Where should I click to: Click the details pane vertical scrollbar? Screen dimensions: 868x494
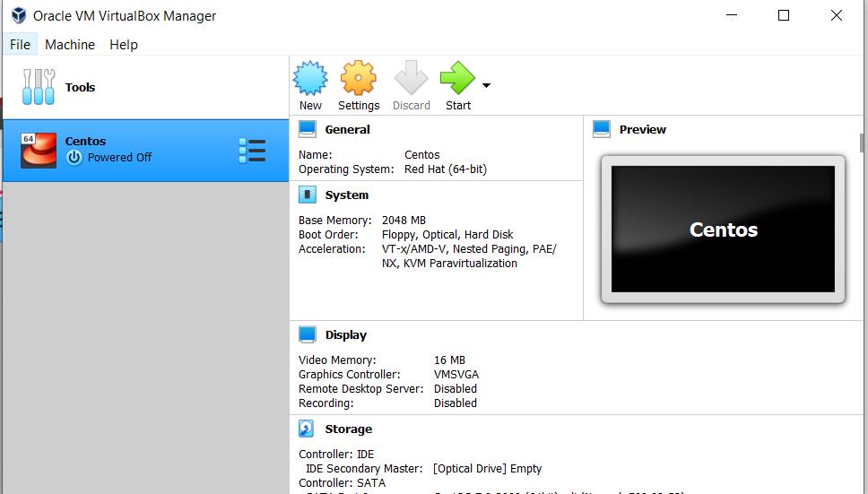[862, 143]
